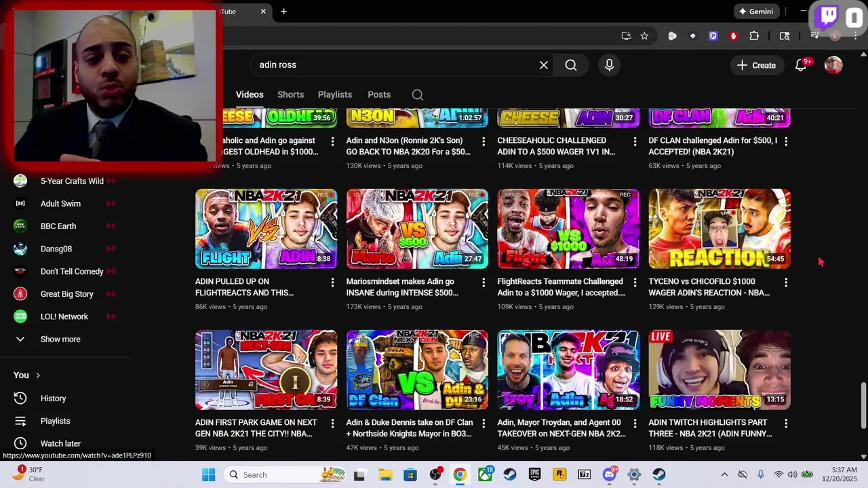The image size is (868, 488).
Task: Open the volume control in system tray
Action: tap(792, 474)
